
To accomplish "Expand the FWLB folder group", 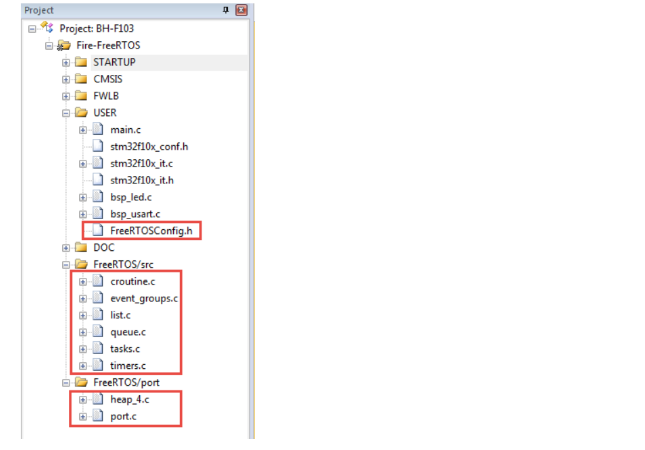I will tap(66, 96).
